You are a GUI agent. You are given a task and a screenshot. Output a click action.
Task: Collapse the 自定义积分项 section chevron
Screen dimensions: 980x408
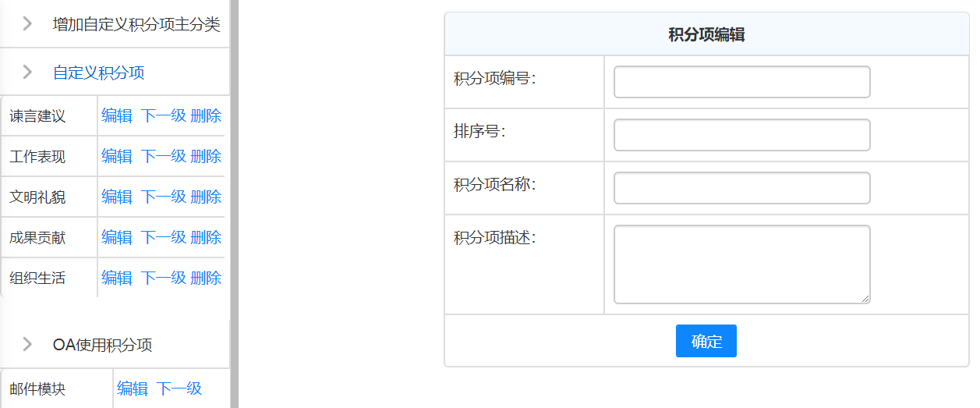pos(28,73)
